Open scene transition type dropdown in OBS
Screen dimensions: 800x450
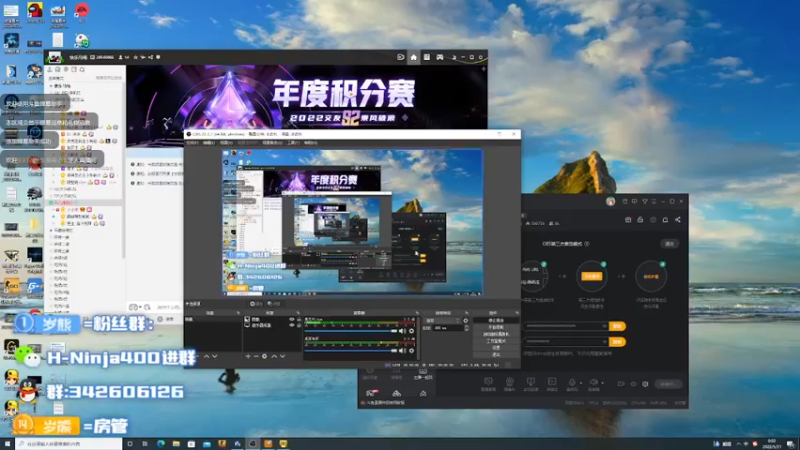click(442, 320)
